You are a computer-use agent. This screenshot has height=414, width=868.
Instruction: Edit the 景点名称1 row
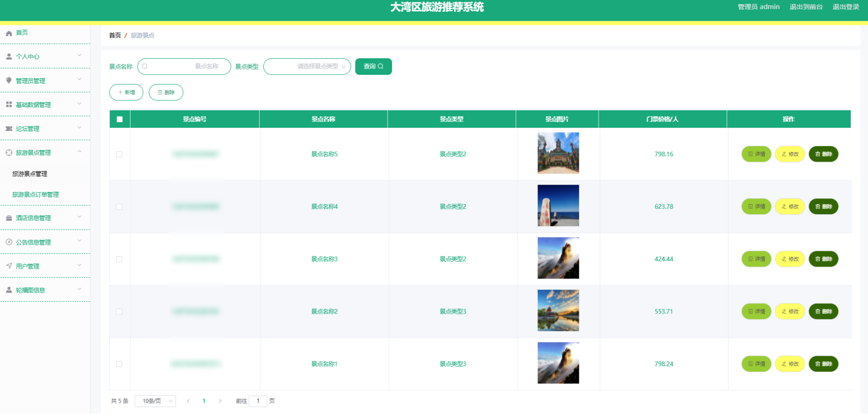point(790,364)
